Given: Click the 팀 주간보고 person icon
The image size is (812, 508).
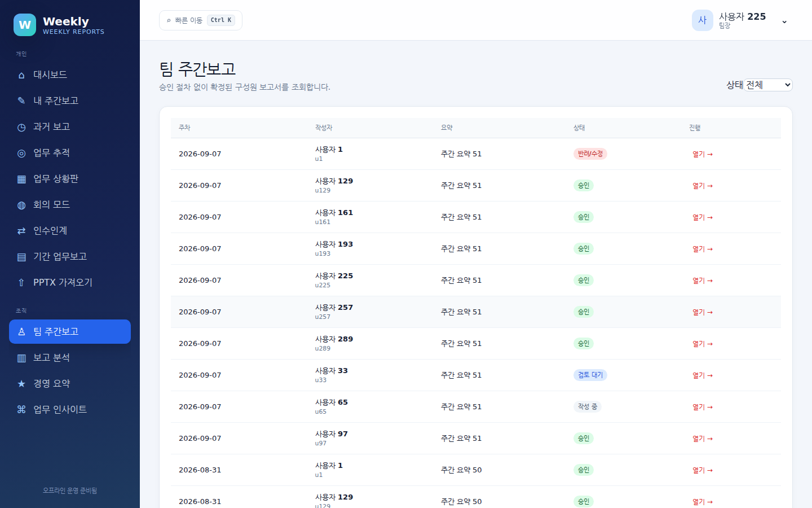Looking at the screenshot, I should click(x=21, y=332).
